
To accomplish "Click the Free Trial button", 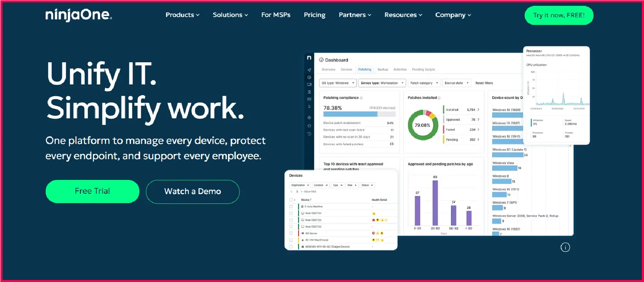I will tap(92, 191).
